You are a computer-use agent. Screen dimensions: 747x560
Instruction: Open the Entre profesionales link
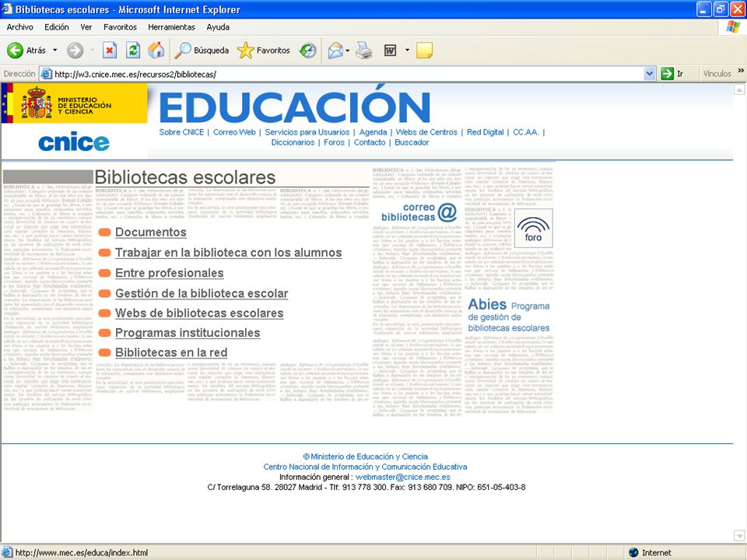pos(170,273)
